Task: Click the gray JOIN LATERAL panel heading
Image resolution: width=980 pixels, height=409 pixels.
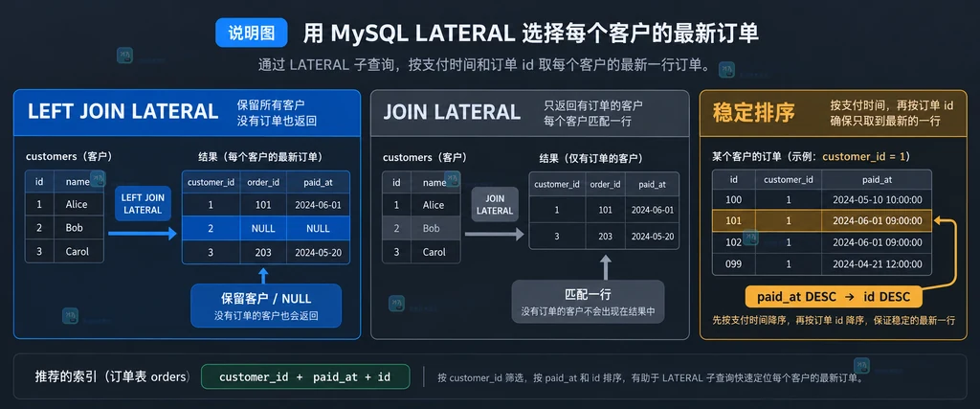Action: point(452,112)
